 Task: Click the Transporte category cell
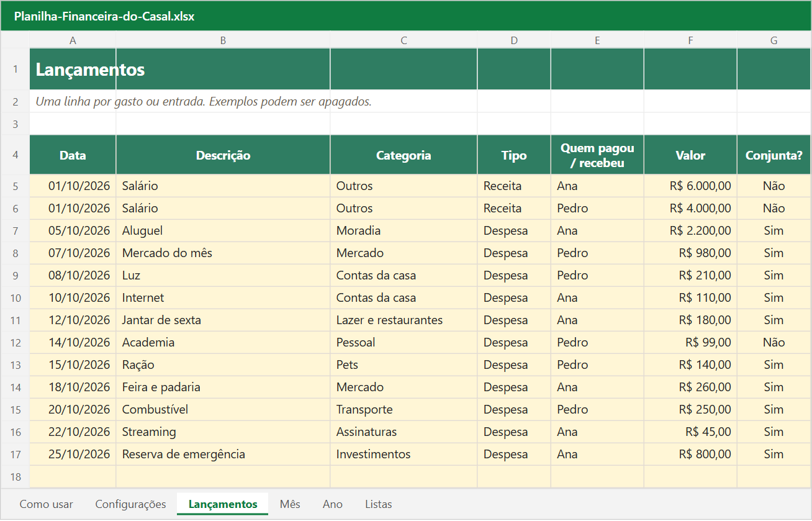coord(404,410)
